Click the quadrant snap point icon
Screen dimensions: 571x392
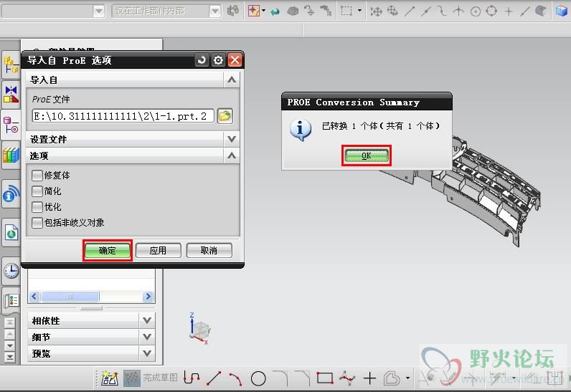coord(491,11)
